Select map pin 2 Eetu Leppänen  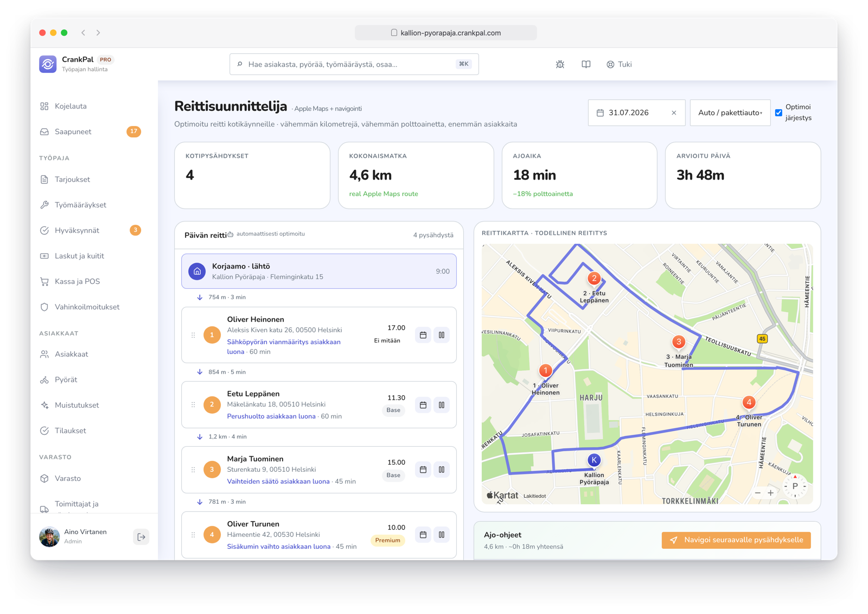pos(594,278)
